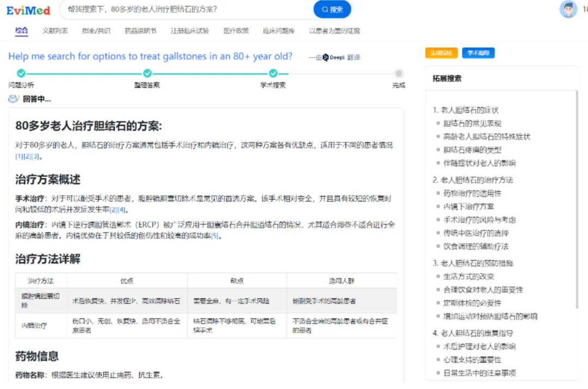Image resolution: width=588 pixels, height=389 pixels.
Task: Open the user avatar profile
Action: click(568, 9)
